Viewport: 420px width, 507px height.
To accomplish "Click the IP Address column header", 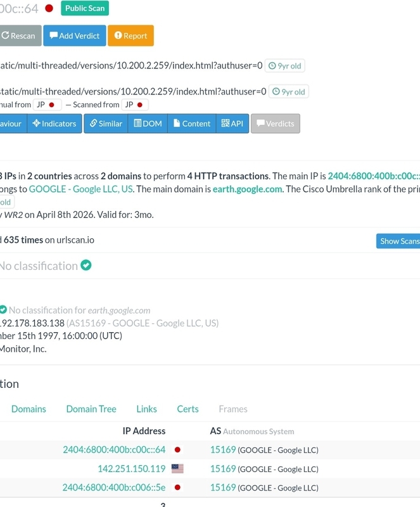I will [x=144, y=431].
